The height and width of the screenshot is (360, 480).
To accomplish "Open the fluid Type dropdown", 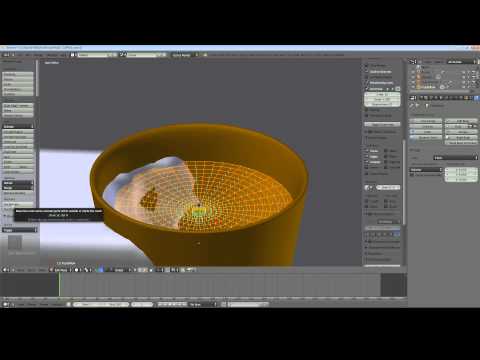I will click(456, 157).
